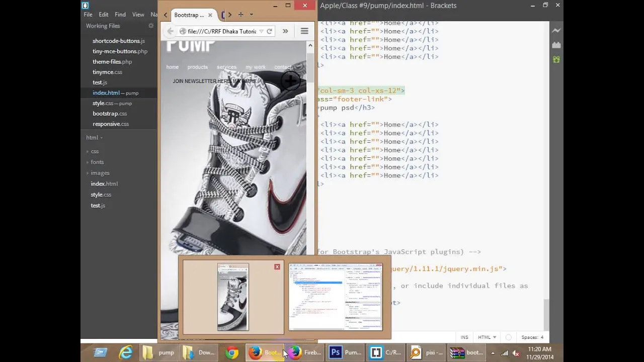Screen dimensions: 644x362
Task: Open Firefox hamburger menu
Action: point(304,31)
